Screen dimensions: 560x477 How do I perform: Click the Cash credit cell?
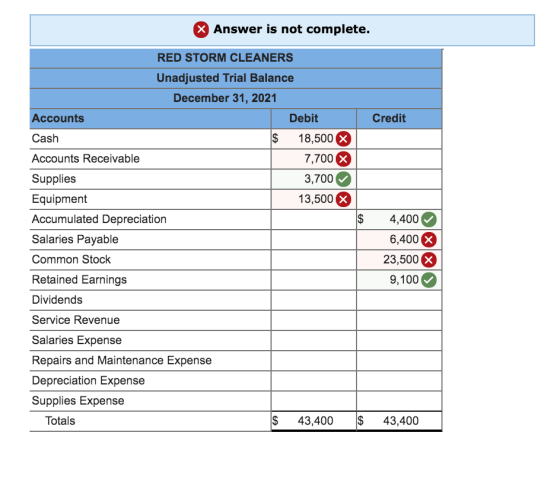click(x=399, y=139)
